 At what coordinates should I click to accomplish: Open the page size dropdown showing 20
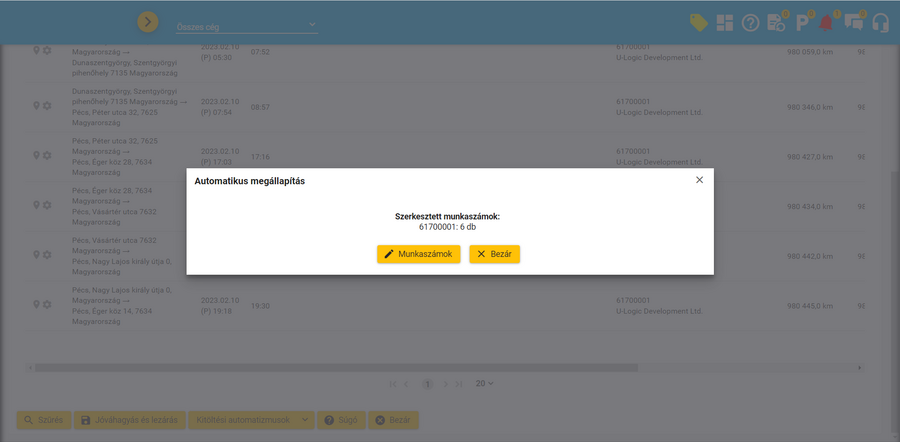[484, 383]
